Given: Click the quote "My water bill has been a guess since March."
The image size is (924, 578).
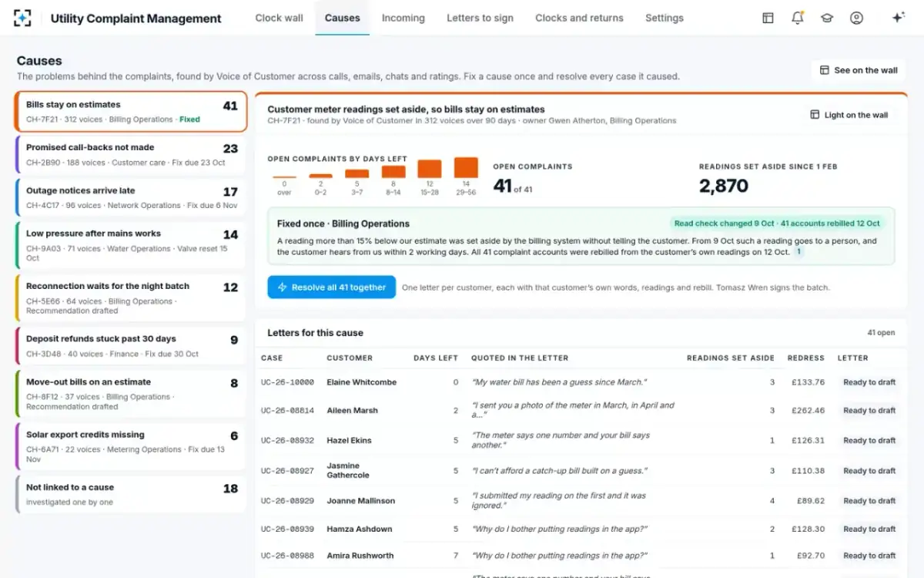Looking at the screenshot, I should [x=559, y=382].
